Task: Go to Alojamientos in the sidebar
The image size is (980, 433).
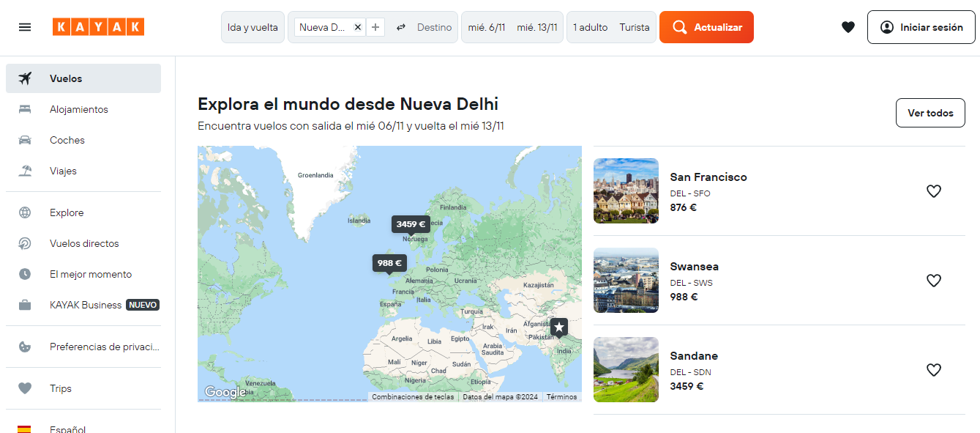Action: 83,109
